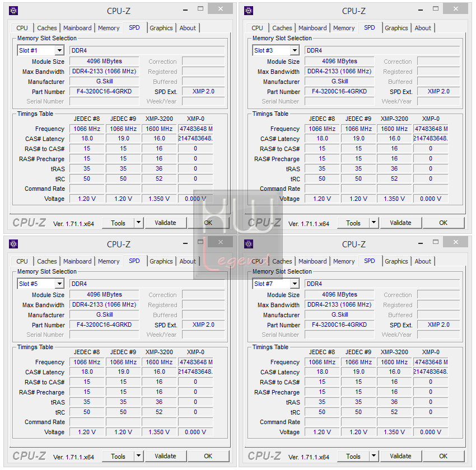Click Validate button in Slot #1 window
The image size is (476, 470).
coord(165,223)
